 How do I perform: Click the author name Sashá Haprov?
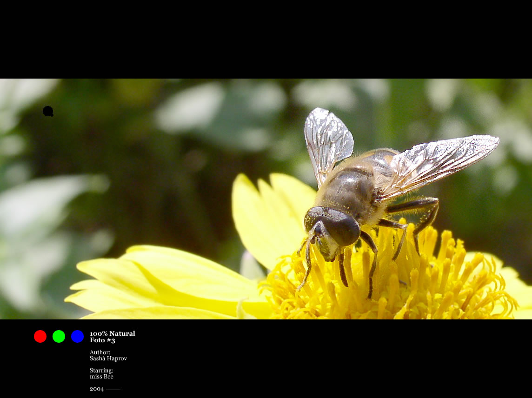(108, 358)
